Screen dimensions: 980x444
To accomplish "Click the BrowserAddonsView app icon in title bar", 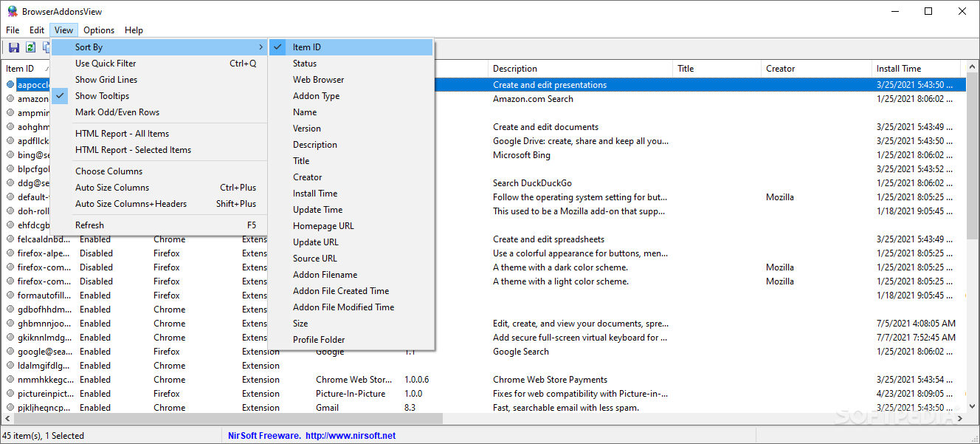I will (12, 11).
